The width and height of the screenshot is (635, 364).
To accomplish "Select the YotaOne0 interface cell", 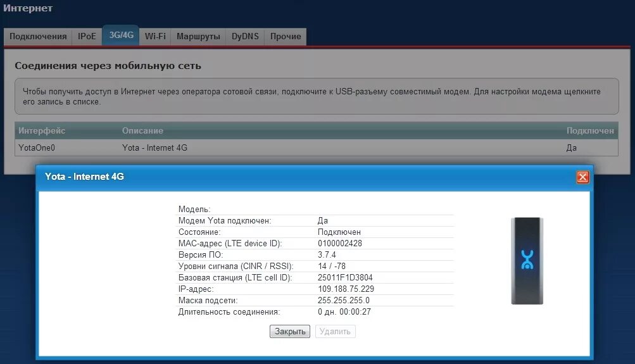I will pyautogui.click(x=37, y=147).
